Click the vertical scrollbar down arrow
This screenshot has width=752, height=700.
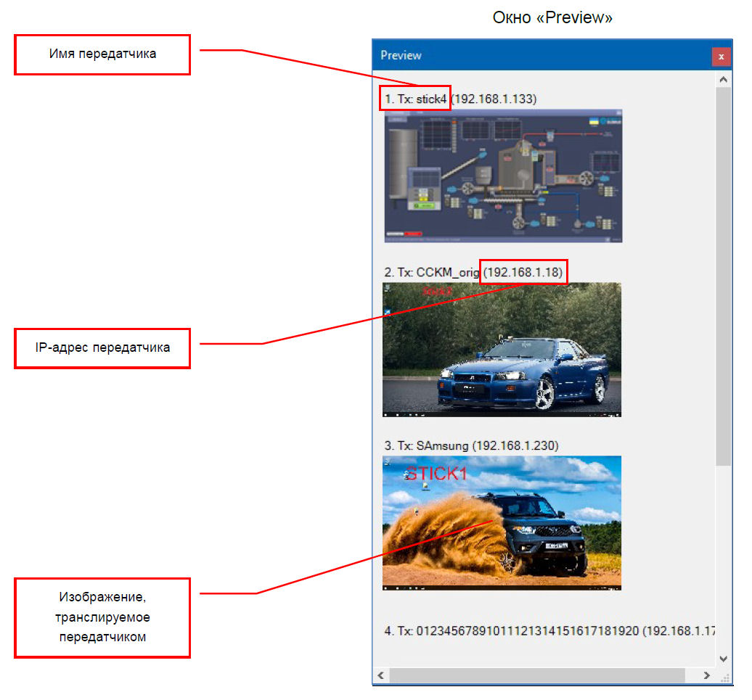722,659
